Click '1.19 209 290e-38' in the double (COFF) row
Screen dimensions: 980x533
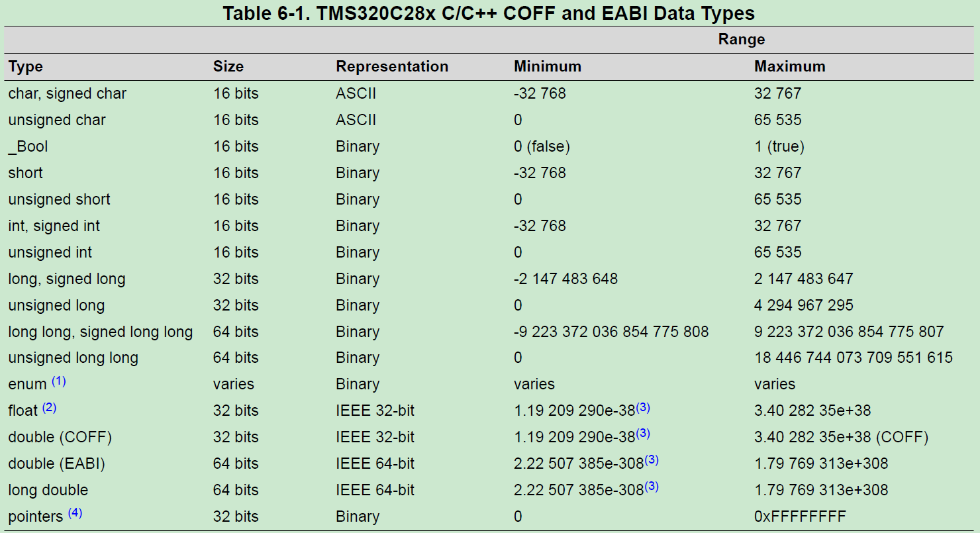click(x=575, y=437)
